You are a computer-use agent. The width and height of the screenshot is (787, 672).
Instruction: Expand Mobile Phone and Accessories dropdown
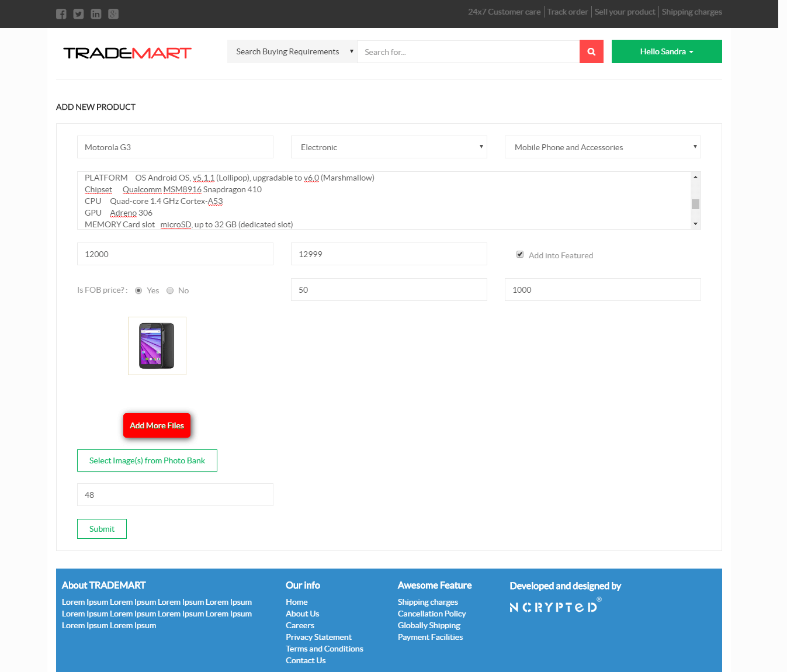pos(603,147)
